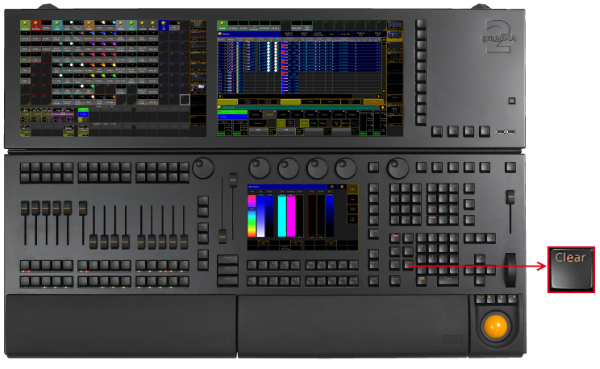
Task: Click the grandMA2 logo on the console
Action: pyautogui.click(x=499, y=37)
